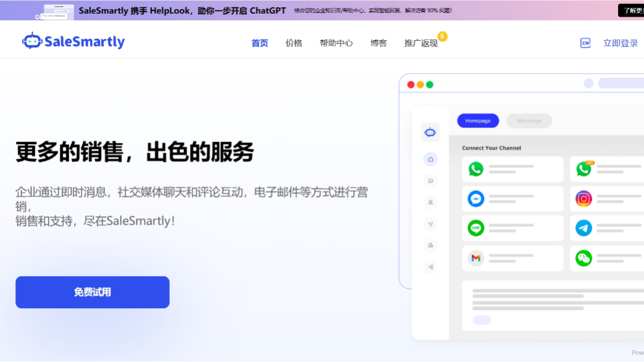Select the LINE channel icon

point(475,228)
